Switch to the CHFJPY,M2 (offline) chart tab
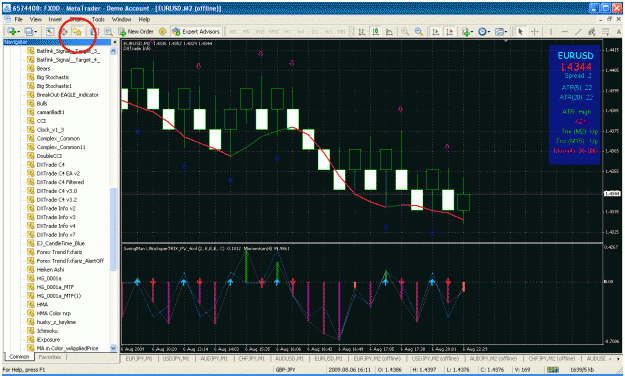 click(x=552, y=358)
